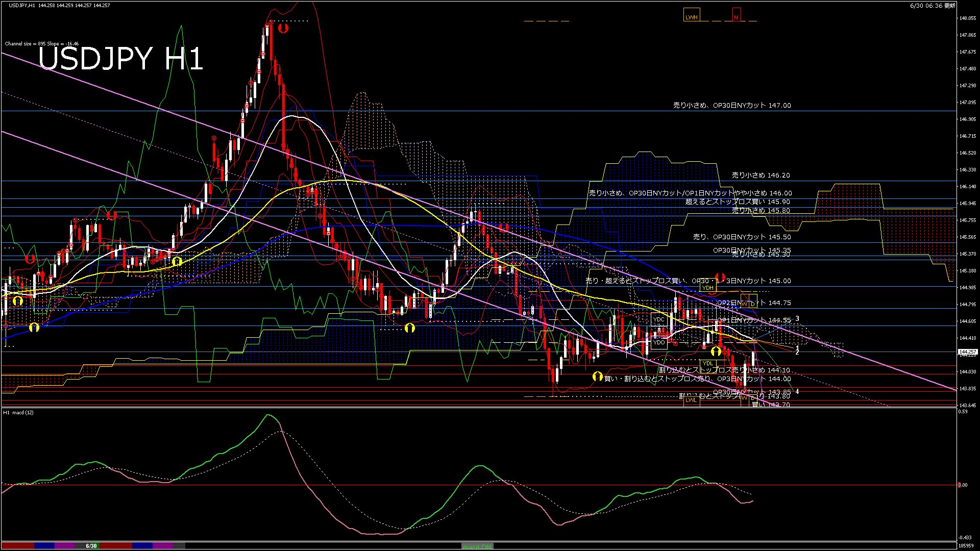This screenshot has height=551, width=980.
Task: Click the Channel size slope info text
Action: (42, 44)
